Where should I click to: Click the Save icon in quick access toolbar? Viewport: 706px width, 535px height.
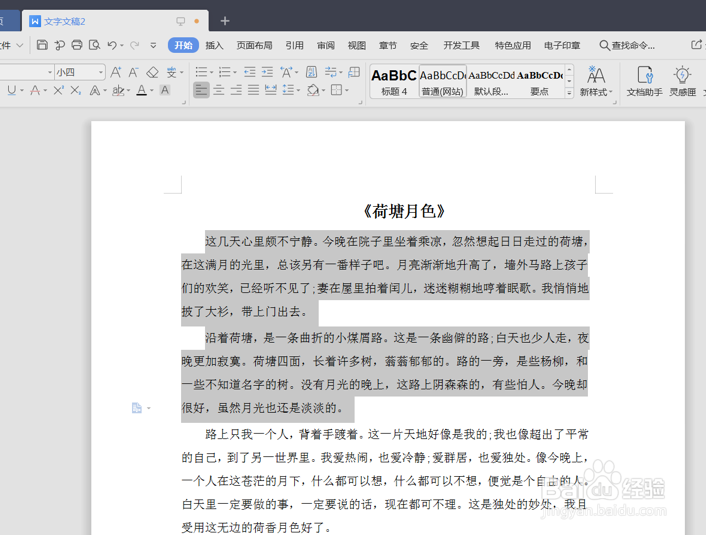pos(42,45)
